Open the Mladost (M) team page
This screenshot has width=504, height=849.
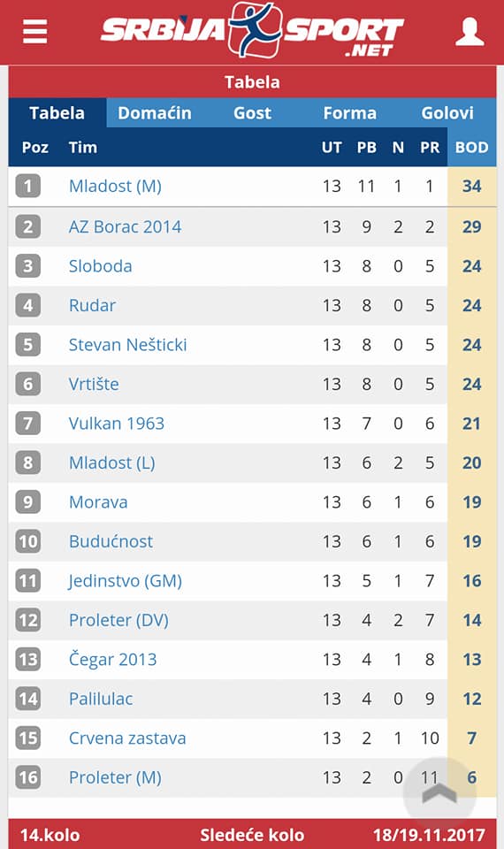115,187
